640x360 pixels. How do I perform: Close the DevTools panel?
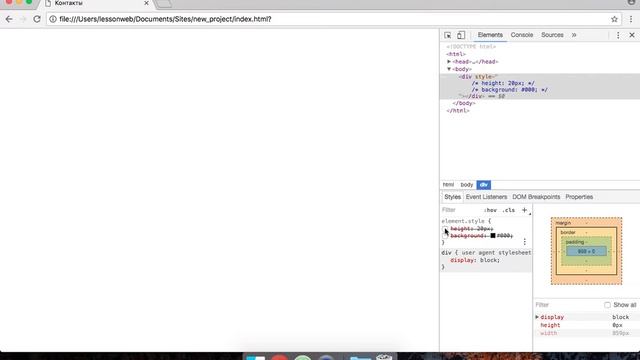(x=632, y=35)
